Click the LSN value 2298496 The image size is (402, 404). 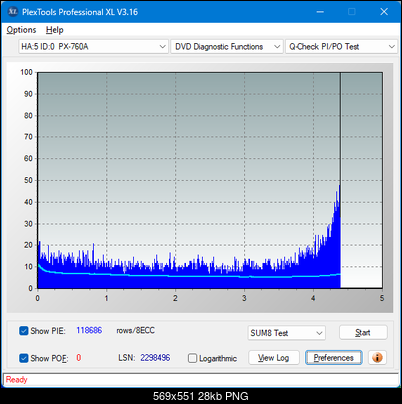point(155,358)
